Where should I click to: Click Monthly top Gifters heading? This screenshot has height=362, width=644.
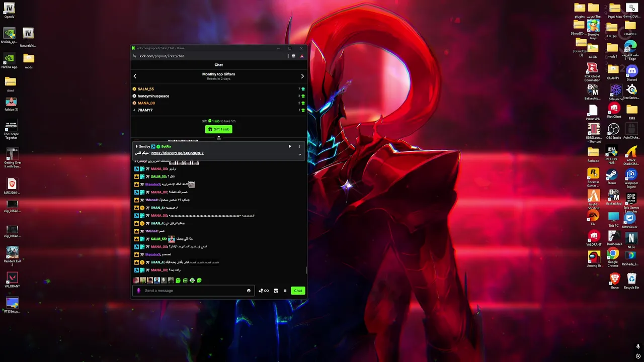(218, 74)
